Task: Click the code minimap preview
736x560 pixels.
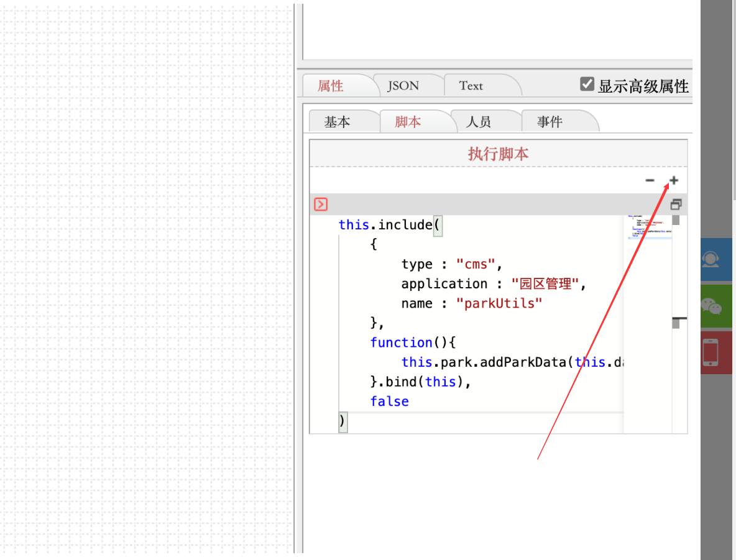Action: tap(650, 227)
